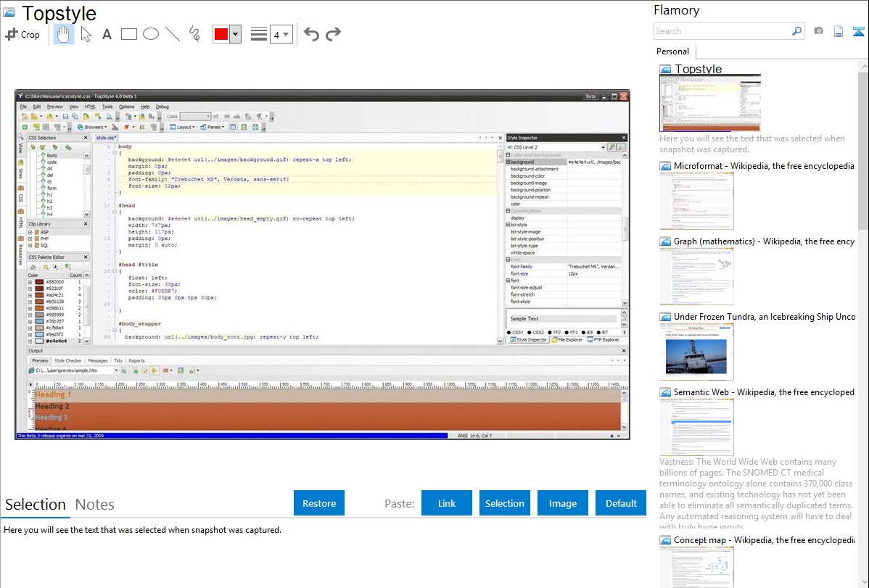Open the Browsers dropdown in TopStyle toolbar
This screenshot has height=588, width=869.
91,127
